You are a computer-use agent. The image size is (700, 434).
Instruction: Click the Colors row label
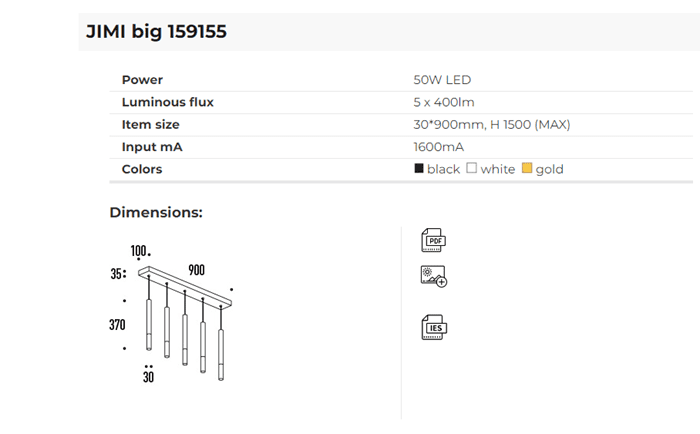pos(142,169)
